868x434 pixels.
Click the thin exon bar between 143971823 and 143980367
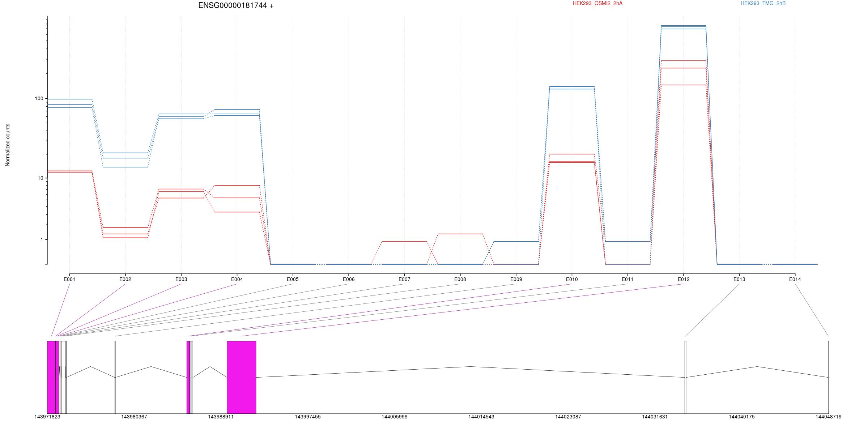[115, 377]
